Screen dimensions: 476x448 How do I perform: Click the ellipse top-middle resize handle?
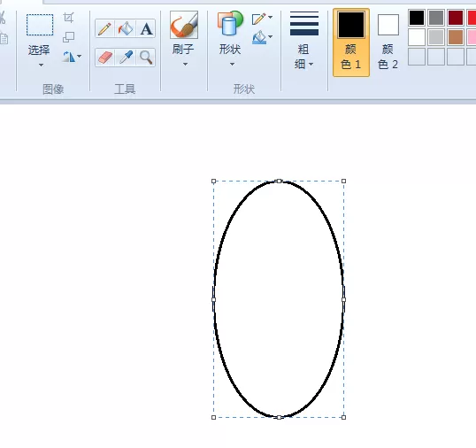279,181
